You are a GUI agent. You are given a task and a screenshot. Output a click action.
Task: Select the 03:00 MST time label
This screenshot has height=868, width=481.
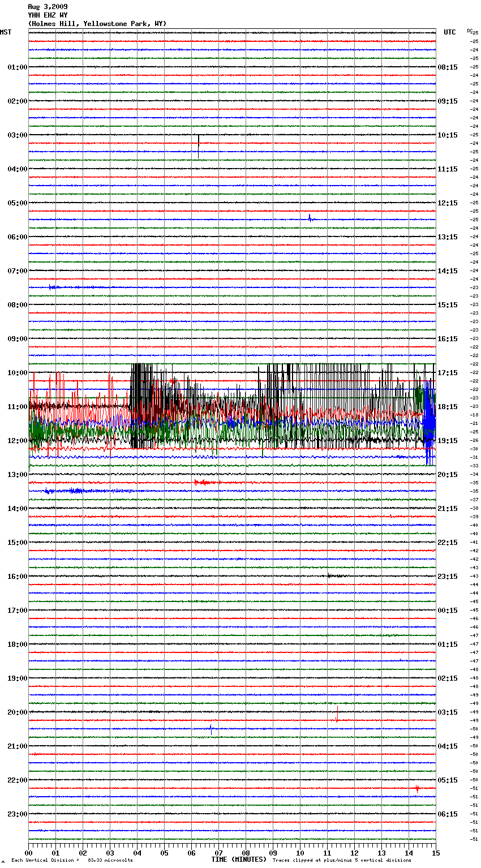click(x=18, y=135)
